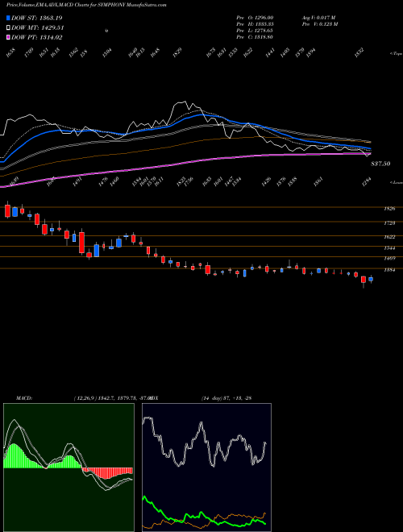Click the 1284 low label at far right

point(367,181)
